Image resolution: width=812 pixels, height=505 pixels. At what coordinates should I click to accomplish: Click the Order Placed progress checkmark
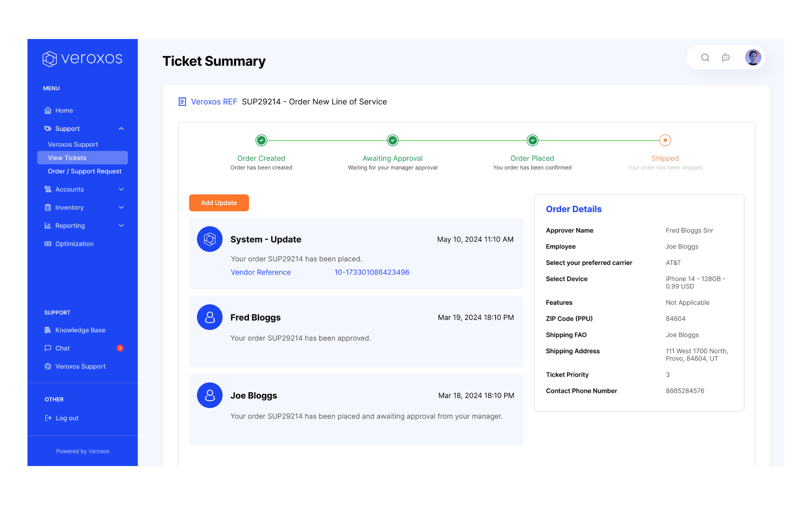tap(532, 140)
